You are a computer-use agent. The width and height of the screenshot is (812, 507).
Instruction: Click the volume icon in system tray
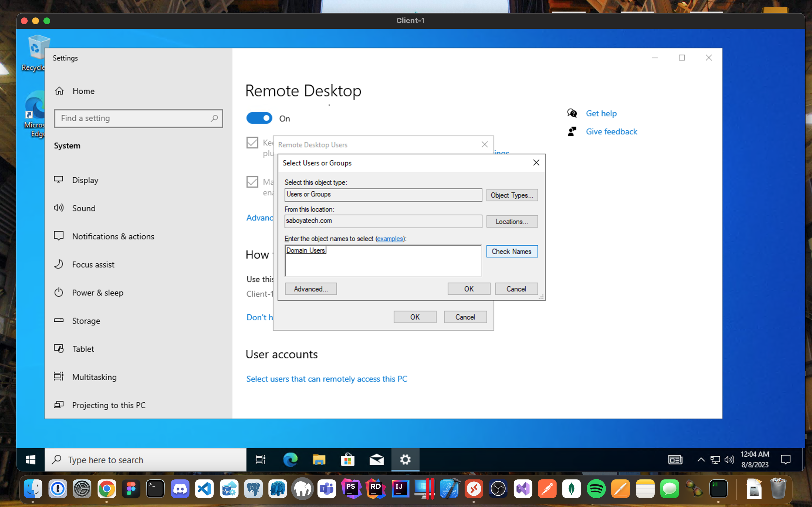pyautogui.click(x=729, y=459)
